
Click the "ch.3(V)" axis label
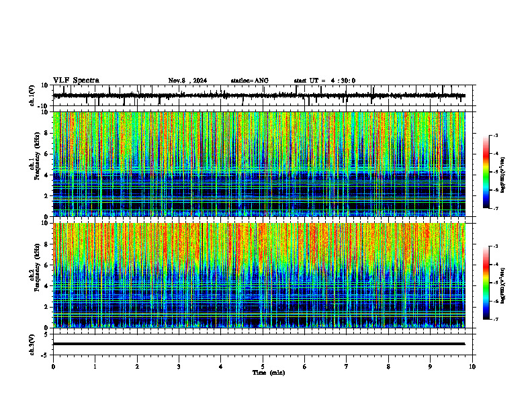pos(32,345)
